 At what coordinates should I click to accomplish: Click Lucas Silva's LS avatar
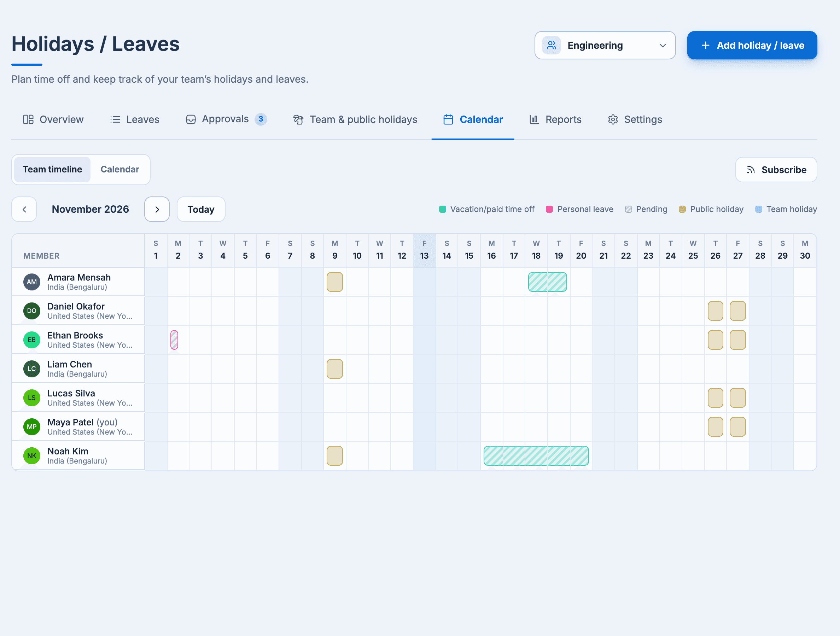tap(32, 398)
